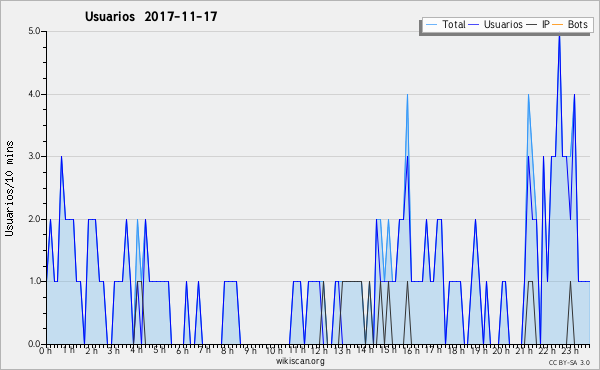Viewport: 600px width, 370px height.
Task: Click the '20 h' x-axis label
Action: 501,350
